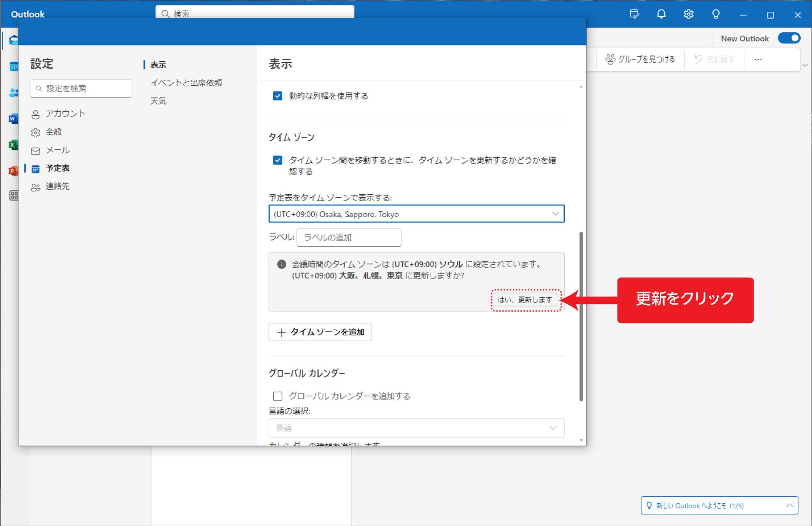Launch Word from the app sidebar

point(14,119)
